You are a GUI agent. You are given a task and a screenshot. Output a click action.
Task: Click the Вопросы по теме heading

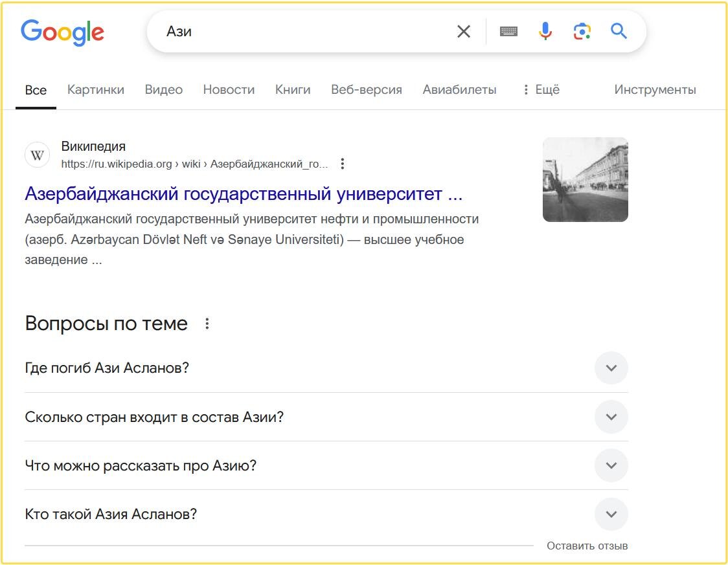point(106,324)
